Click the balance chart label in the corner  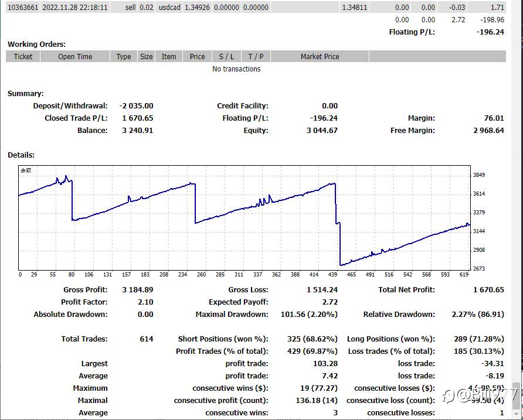point(26,170)
